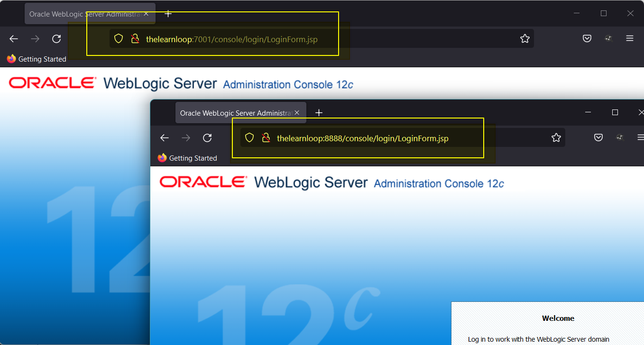Click the text 'Log in to work with the WebLogic Server domain'

pos(539,339)
